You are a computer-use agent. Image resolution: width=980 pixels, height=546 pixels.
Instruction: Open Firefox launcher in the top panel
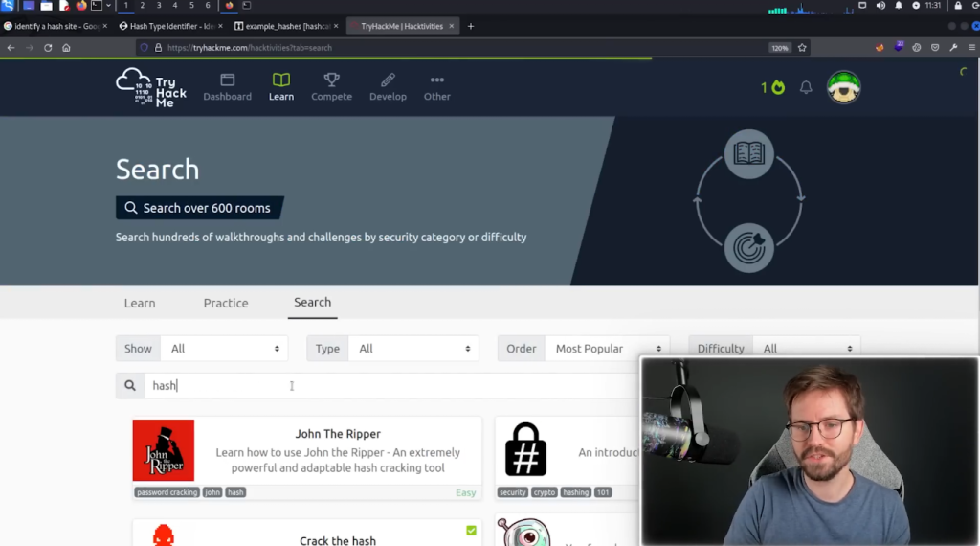(x=80, y=6)
